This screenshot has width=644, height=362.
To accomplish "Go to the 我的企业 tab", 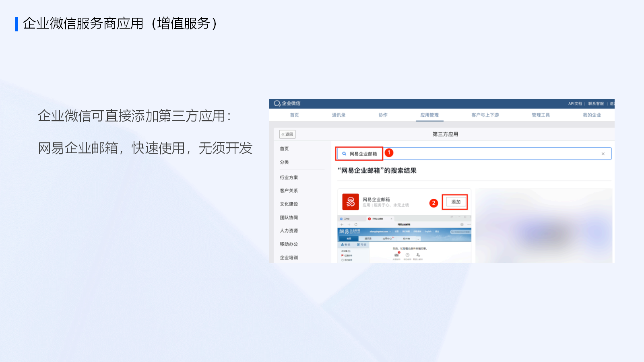I will [x=592, y=115].
